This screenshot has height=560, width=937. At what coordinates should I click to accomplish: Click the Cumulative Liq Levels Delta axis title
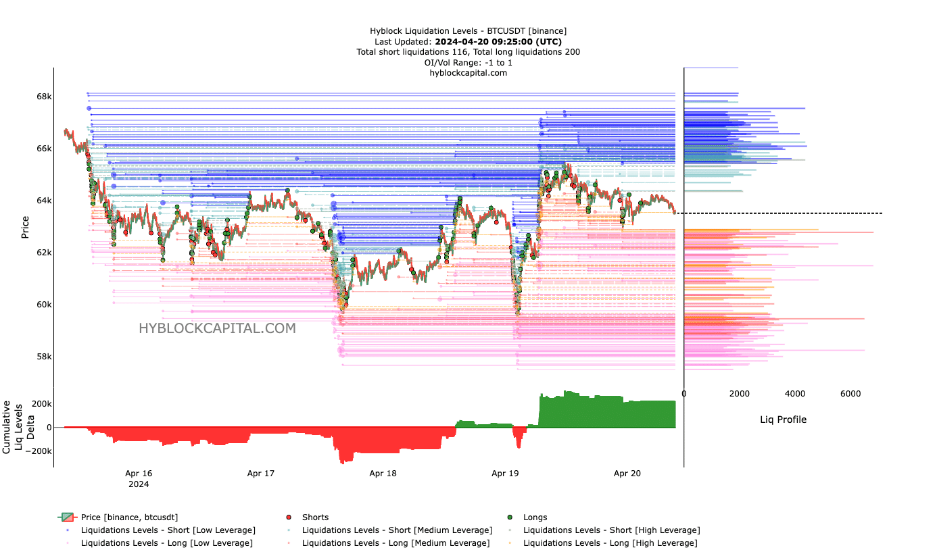click(18, 427)
